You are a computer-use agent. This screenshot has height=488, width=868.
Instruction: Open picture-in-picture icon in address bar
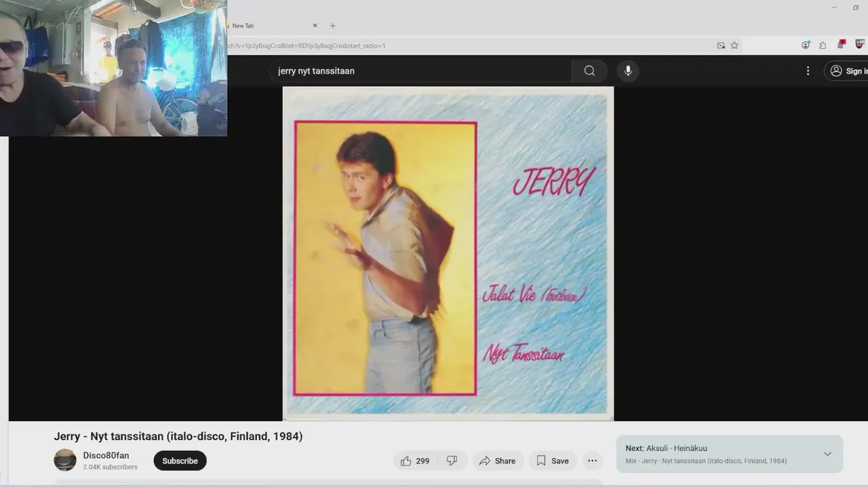point(721,45)
